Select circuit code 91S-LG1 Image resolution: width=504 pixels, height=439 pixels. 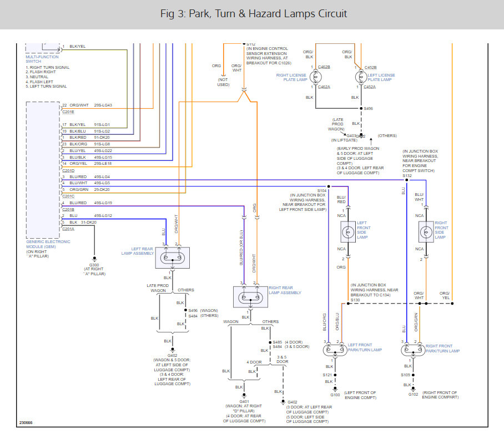[x=102, y=125]
